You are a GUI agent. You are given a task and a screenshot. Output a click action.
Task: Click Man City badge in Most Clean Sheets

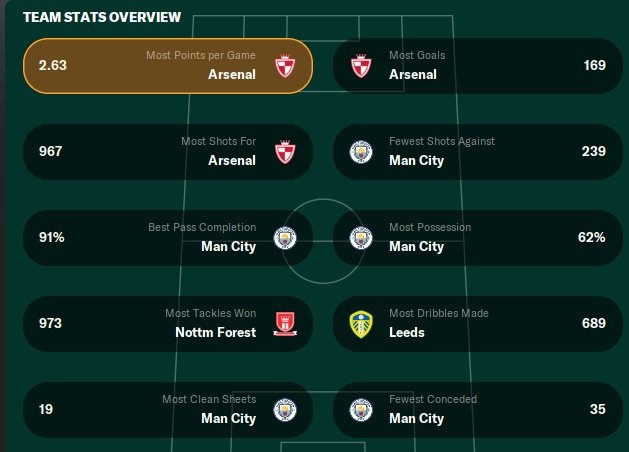(285, 410)
